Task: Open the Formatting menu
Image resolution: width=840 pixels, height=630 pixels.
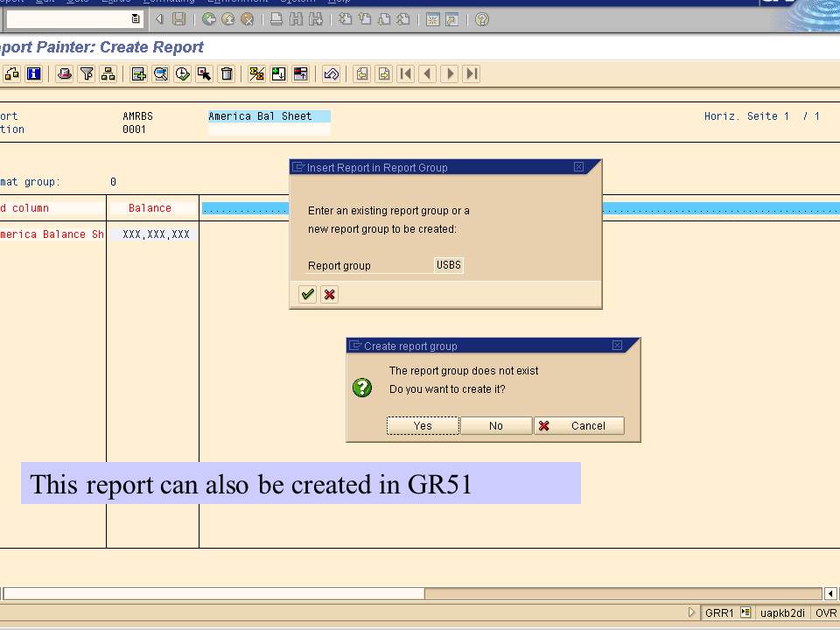Action: coord(168,3)
